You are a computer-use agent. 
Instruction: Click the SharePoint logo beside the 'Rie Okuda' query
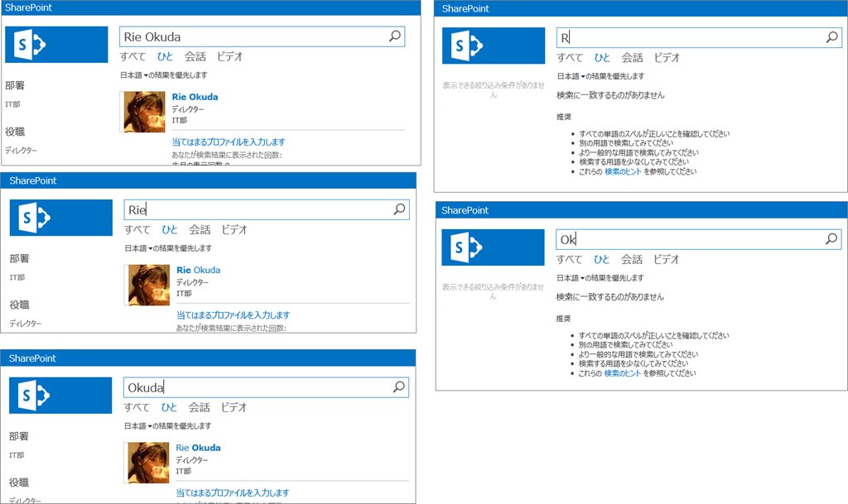click(x=56, y=45)
